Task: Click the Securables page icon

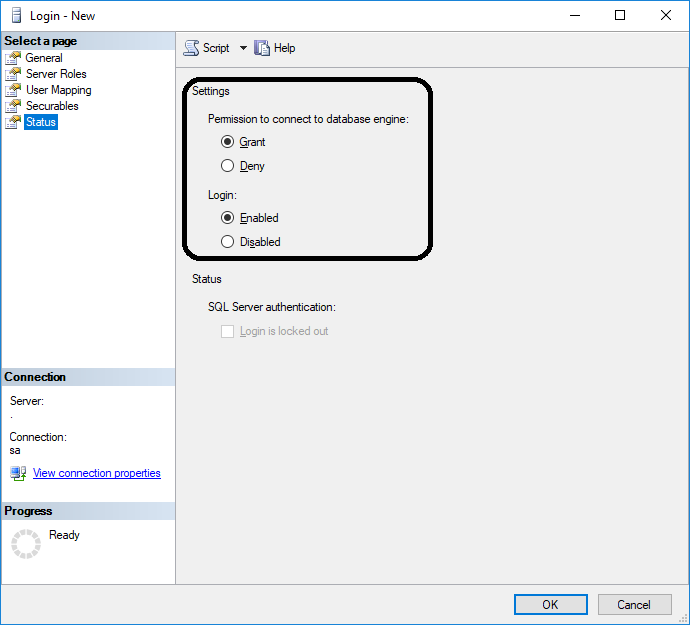Action: pyautogui.click(x=13, y=106)
